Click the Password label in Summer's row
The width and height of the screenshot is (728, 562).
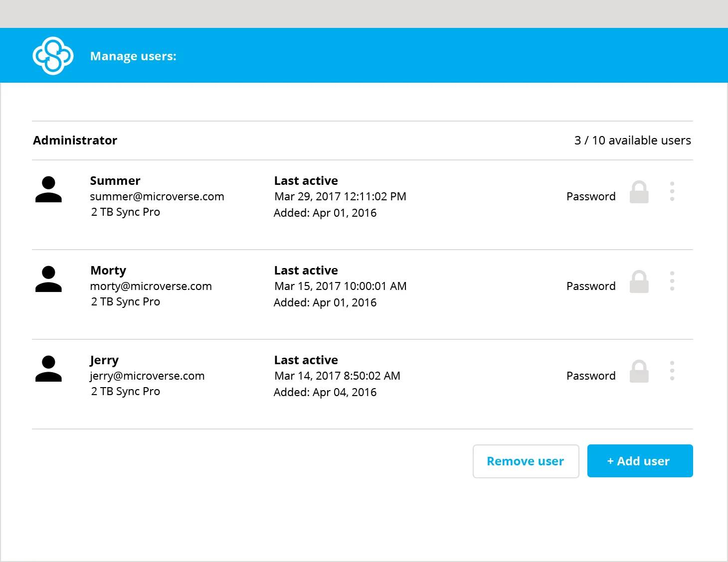pyautogui.click(x=591, y=197)
